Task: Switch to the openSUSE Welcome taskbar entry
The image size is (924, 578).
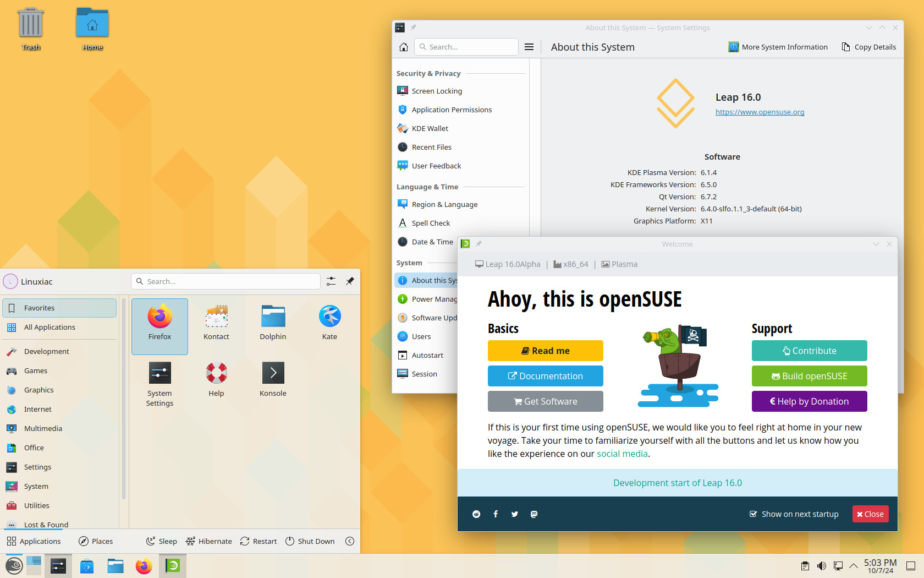Action: [x=173, y=566]
